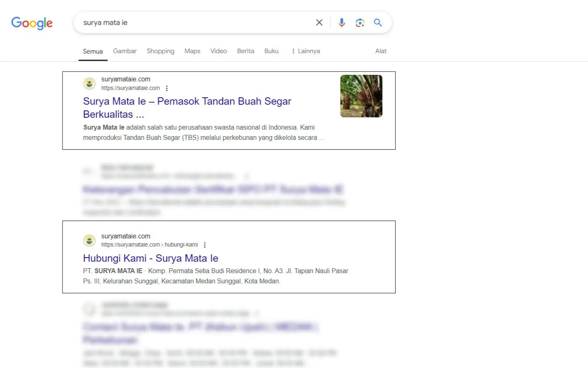Click the Google logo

point(31,23)
